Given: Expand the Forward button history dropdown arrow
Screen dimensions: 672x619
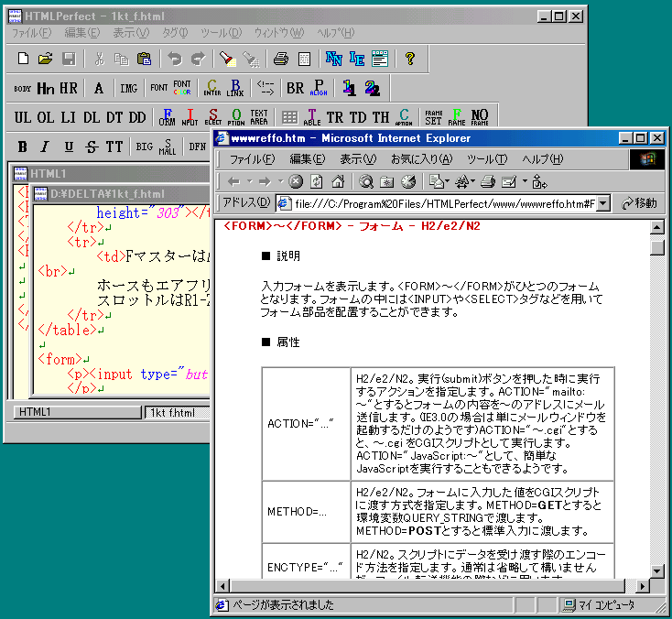Looking at the screenshot, I should 281,181.
